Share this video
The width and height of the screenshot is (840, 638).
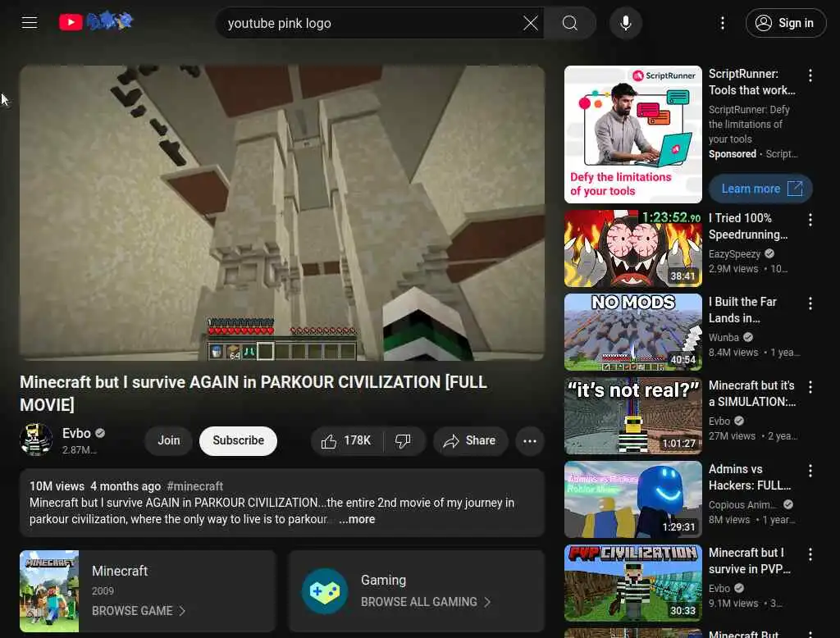(470, 441)
